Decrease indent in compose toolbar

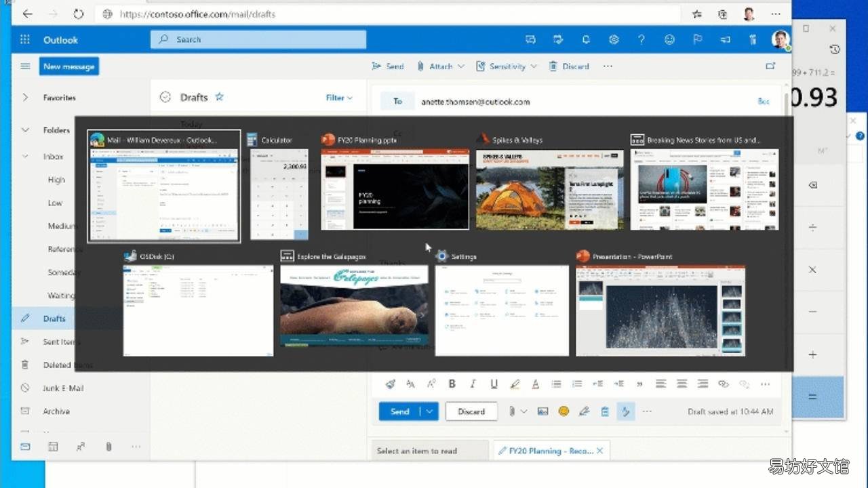tap(598, 384)
